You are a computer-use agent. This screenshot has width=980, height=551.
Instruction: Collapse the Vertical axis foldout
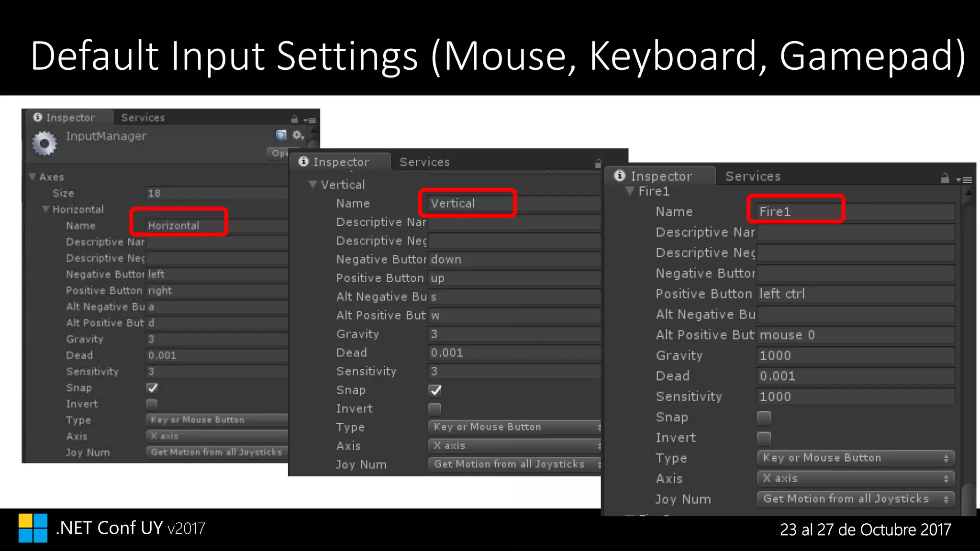coord(313,184)
